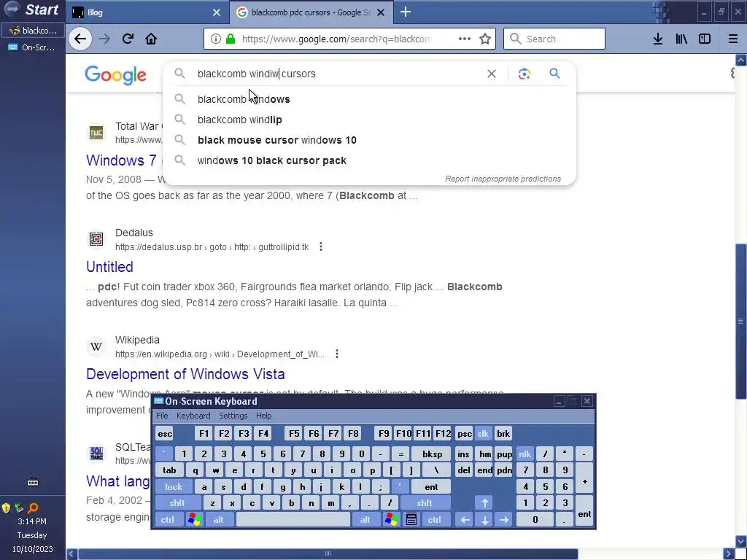Open Development of Windows Vista result
The width and height of the screenshot is (747, 560).
185,374
